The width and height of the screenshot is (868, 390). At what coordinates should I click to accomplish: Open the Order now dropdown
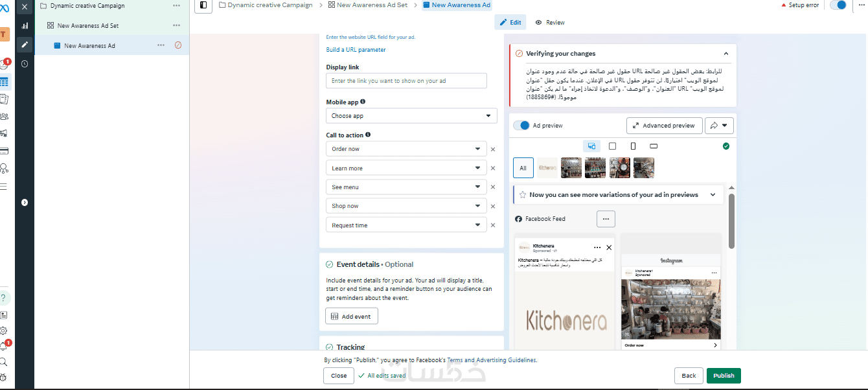406,149
